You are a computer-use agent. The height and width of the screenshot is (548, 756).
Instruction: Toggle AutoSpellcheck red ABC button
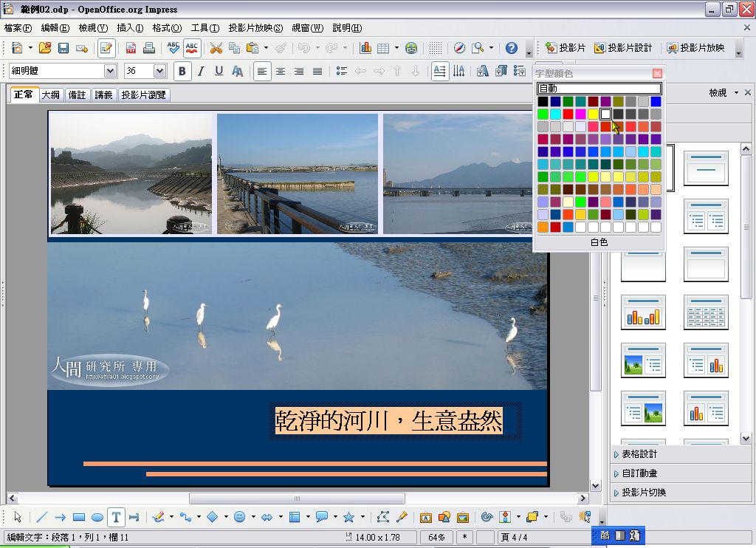click(x=192, y=48)
